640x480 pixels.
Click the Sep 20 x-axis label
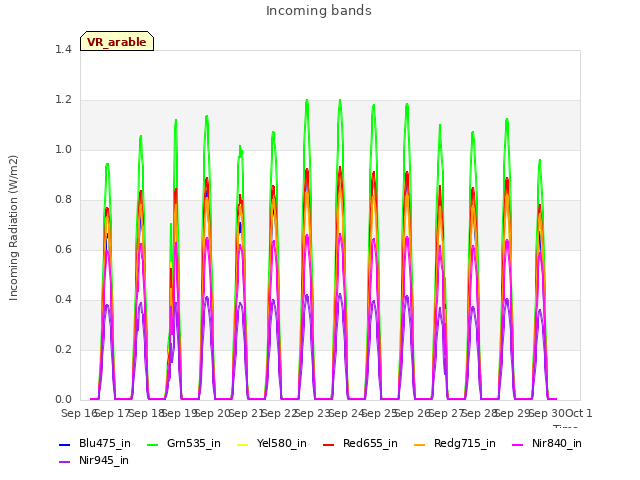(213, 413)
